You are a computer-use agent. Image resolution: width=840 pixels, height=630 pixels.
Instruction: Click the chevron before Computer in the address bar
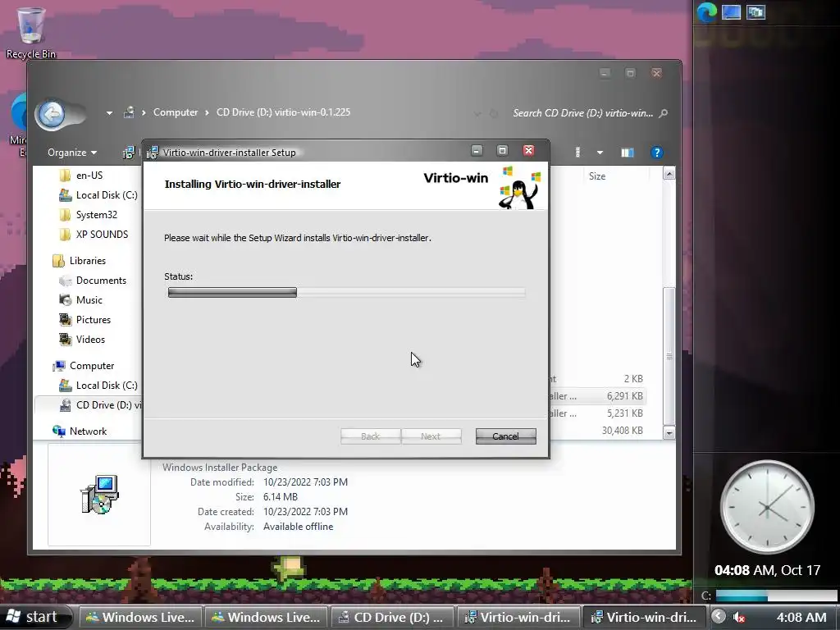(x=144, y=112)
